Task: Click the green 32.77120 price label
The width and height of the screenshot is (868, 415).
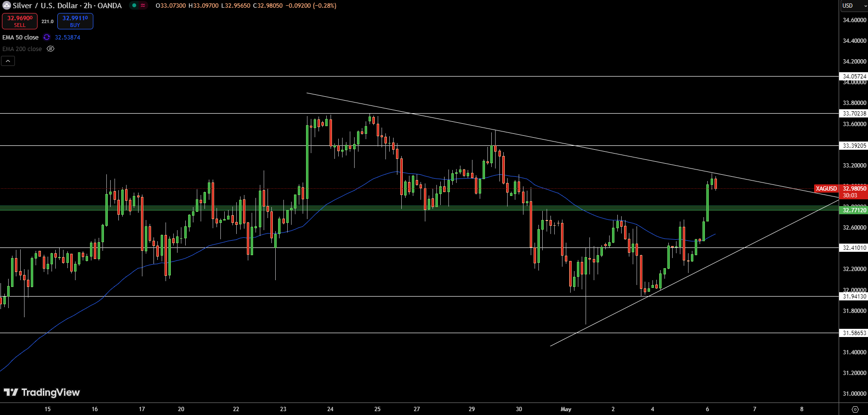Action: (x=854, y=210)
